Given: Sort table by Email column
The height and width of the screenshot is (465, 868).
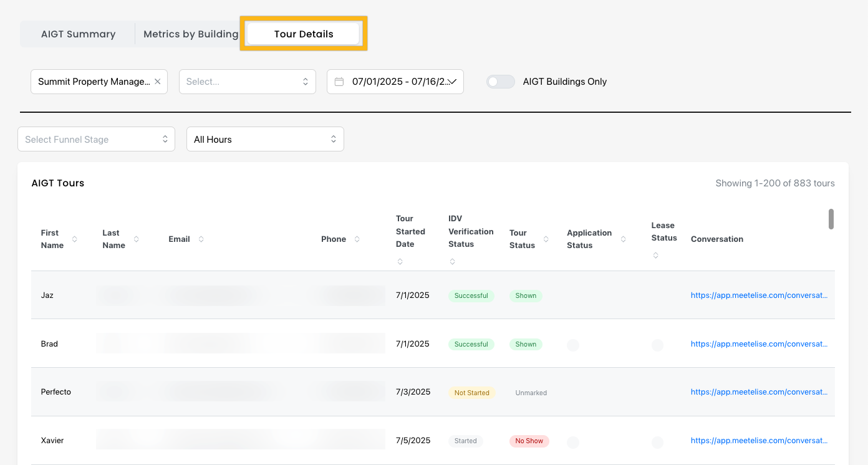Looking at the screenshot, I should (201, 239).
